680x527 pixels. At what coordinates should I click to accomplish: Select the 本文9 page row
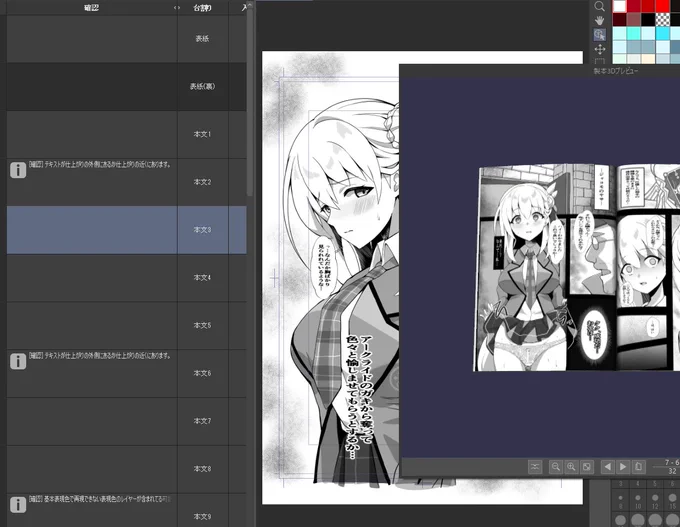click(127, 510)
